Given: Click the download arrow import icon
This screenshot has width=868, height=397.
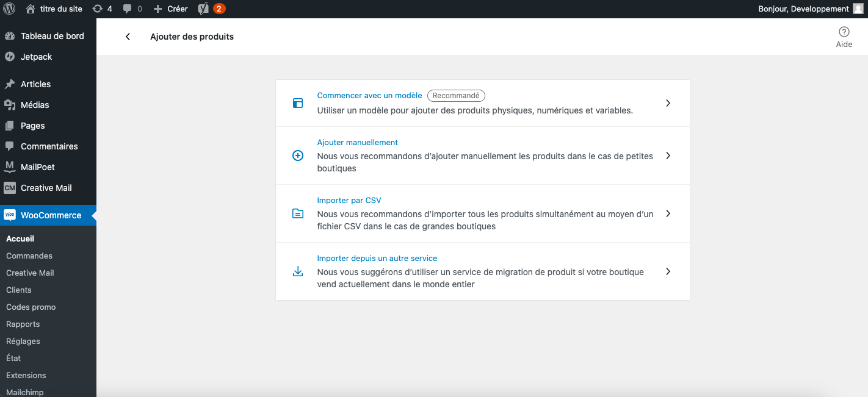Looking at the screenshot, I should click(x=298, y=271).
